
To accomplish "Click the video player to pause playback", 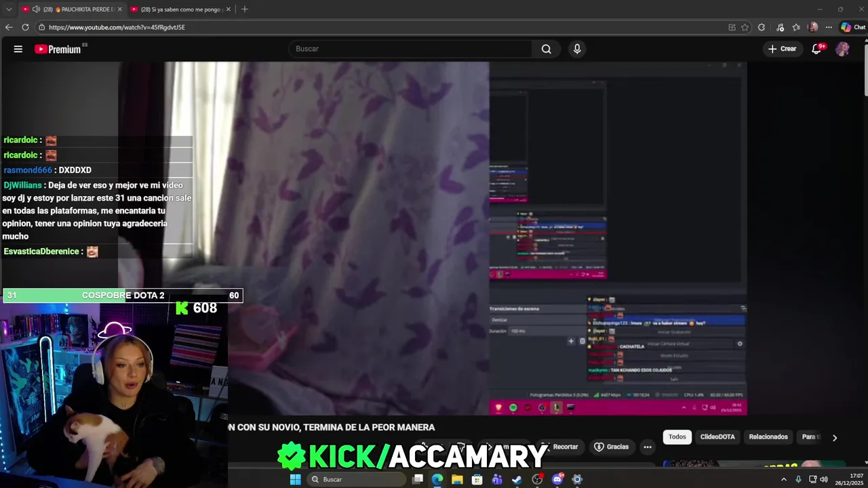I will 434,237.
